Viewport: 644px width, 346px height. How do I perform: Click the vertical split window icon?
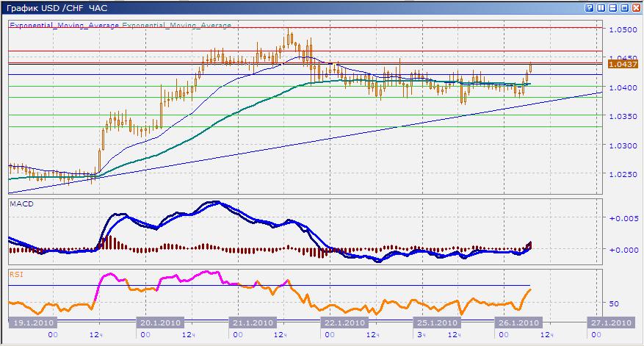(x=602, y=7)
